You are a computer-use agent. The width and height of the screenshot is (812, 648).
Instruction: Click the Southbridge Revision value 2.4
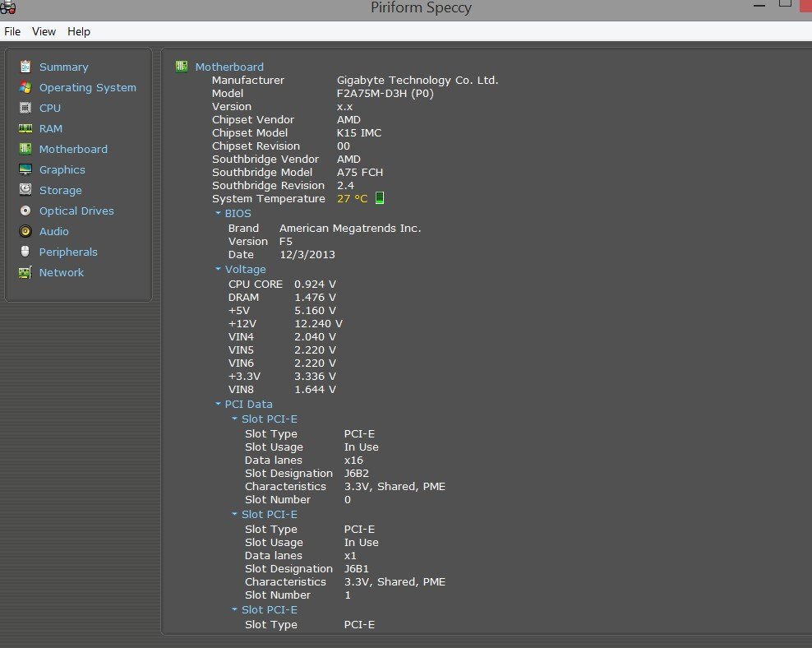[x=345, y=186]
